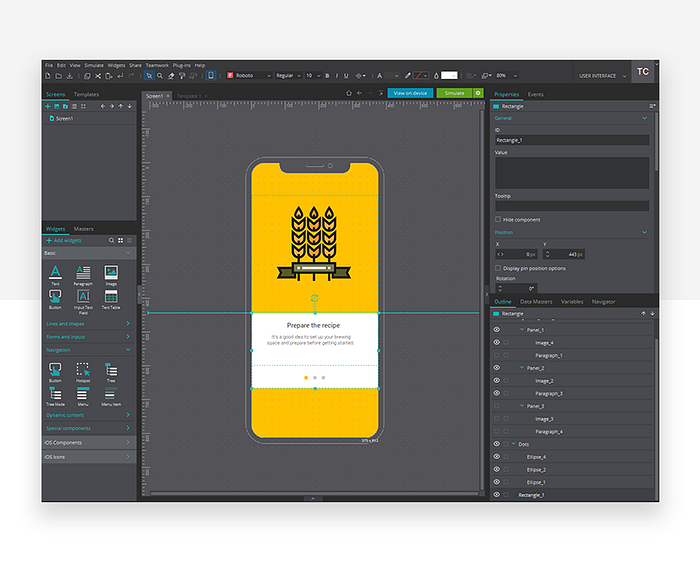The image size is (700, 562).
Task: Collapse Panel_1 in the outline
Action: point(522,329)
